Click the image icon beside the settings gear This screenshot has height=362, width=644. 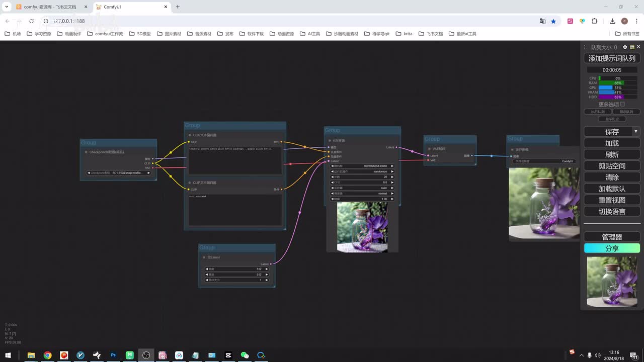click(632, 47)
